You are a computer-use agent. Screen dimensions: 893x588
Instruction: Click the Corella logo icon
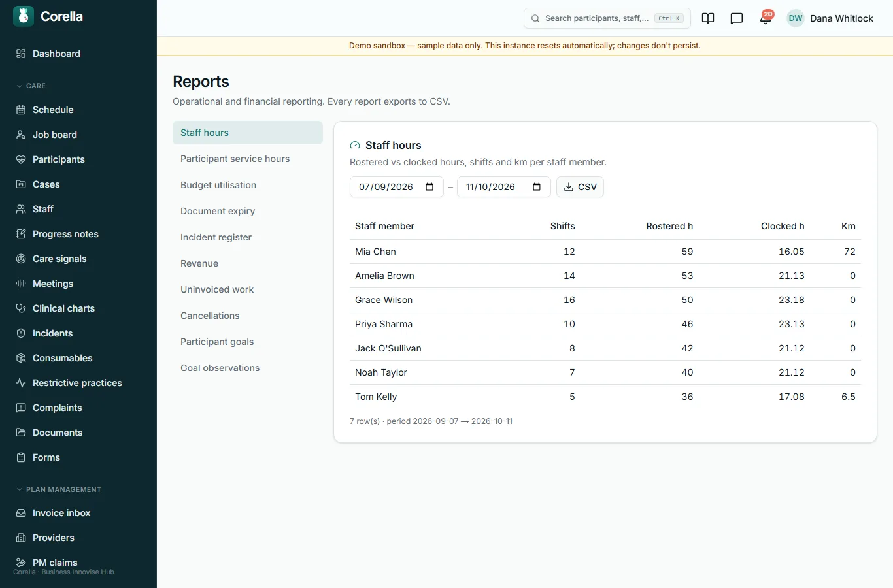coord(24,16)
